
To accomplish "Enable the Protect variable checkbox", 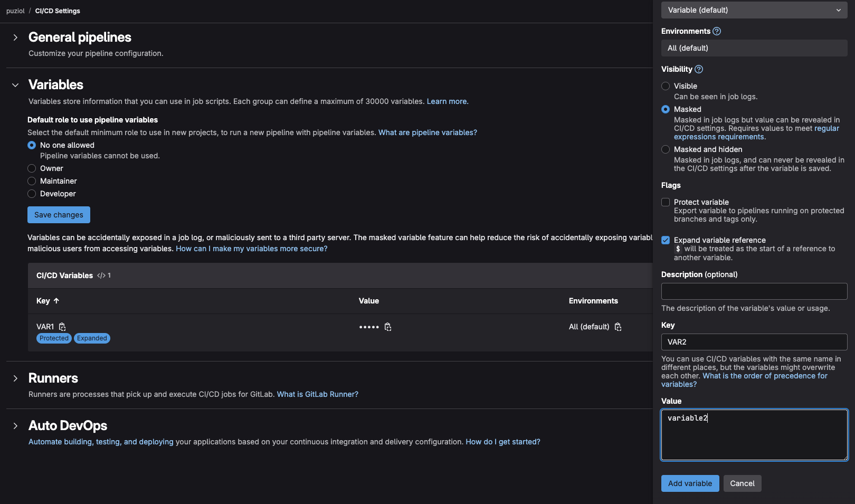I will pyautogui.click(x=666, y=202).
